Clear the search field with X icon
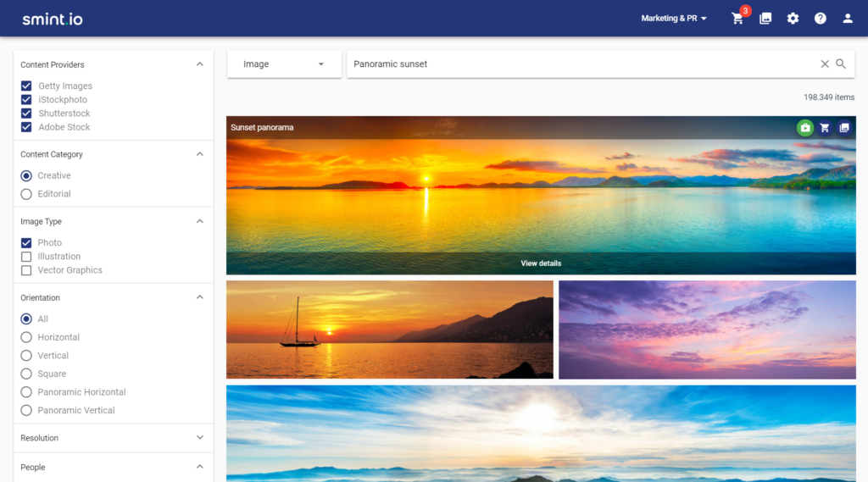The image size is (868, 482). 825,64
